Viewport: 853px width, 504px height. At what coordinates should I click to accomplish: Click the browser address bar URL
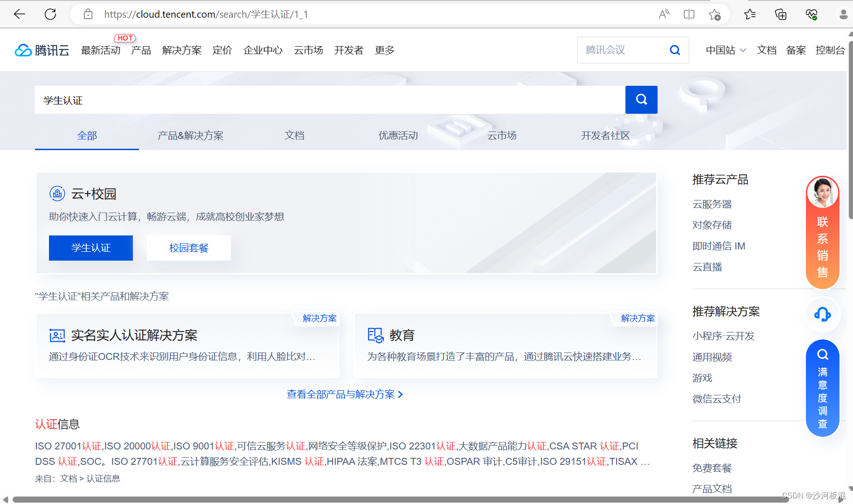point(206,14)
